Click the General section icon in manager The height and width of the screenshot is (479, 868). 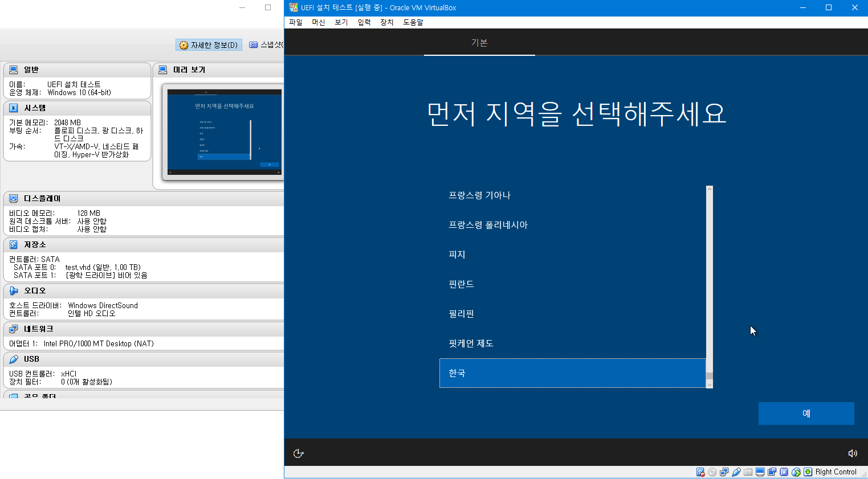(x=13, y=69)
